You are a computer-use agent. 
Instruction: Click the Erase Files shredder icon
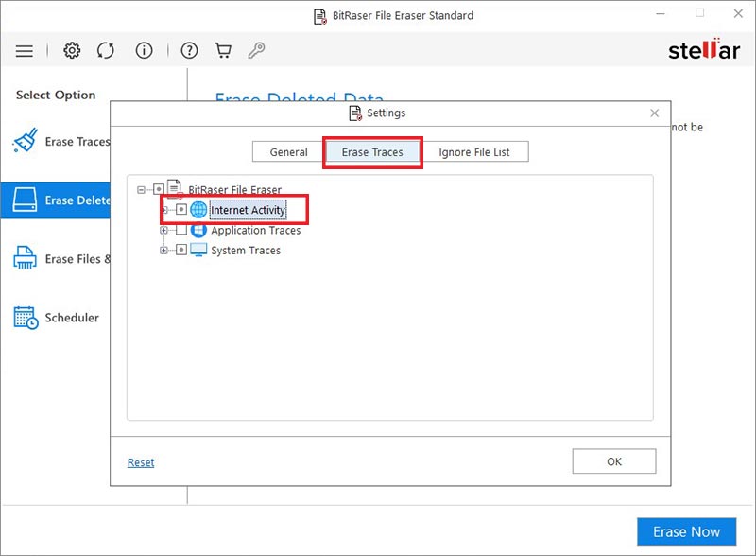click(26, 258)
